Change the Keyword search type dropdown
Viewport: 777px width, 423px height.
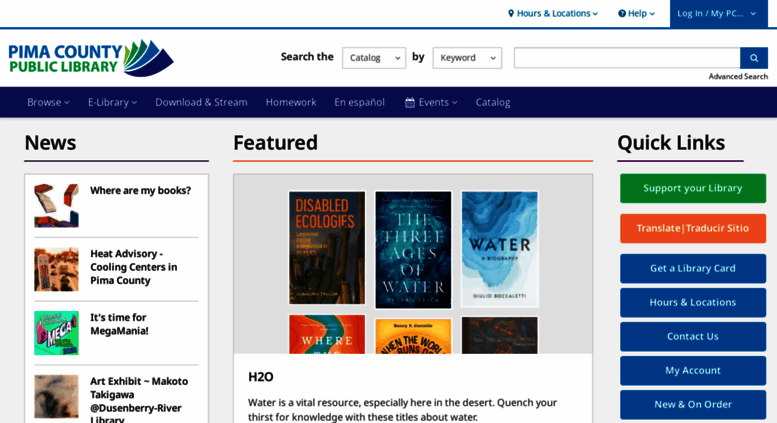point(466,58)
